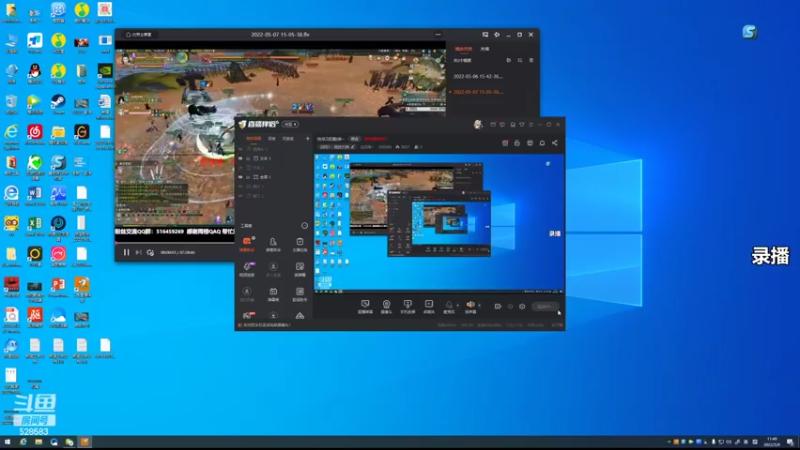Viewport: 800px width, 450px height.
Task: Open the taskbar clock
Action: 772,442
